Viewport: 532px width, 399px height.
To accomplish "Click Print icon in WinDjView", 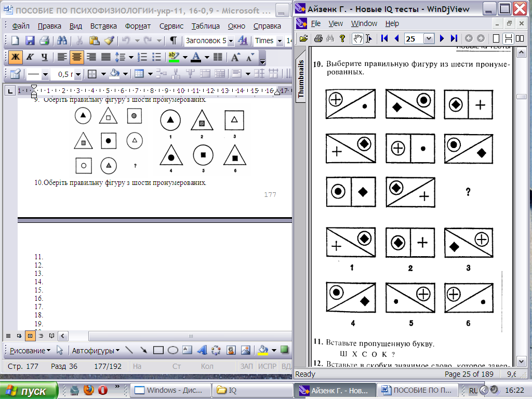I will (318, 38).
